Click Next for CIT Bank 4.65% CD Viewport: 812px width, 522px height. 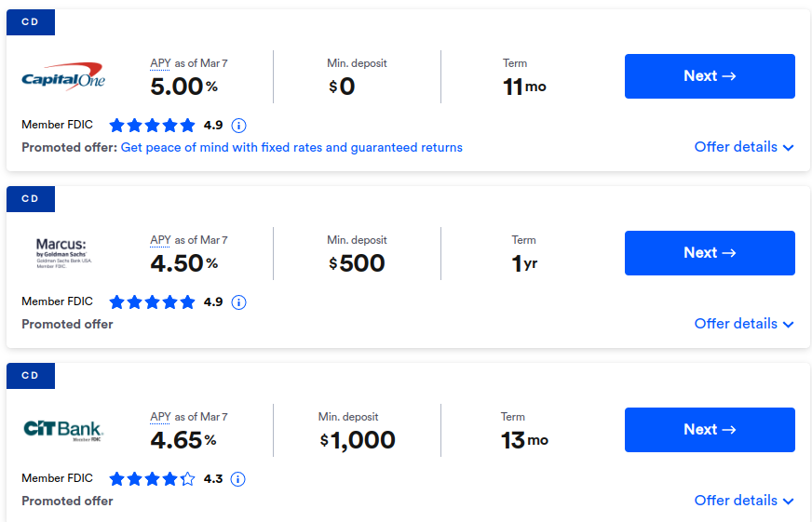pos(710,430)
